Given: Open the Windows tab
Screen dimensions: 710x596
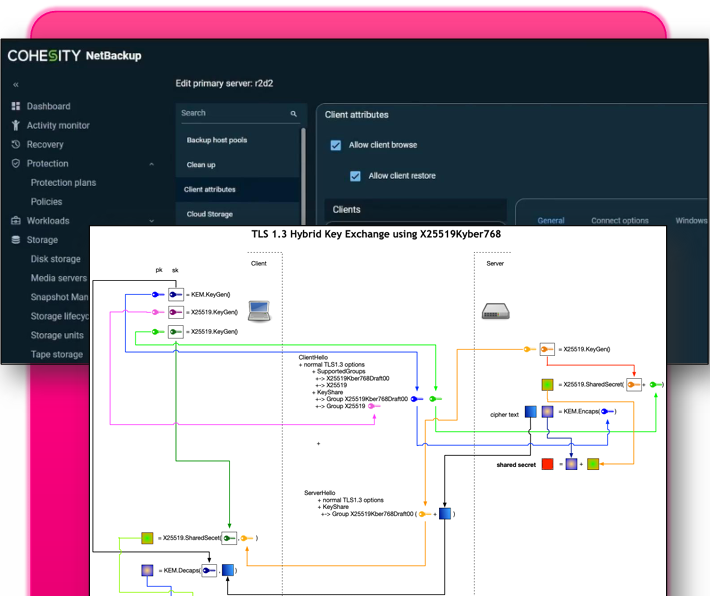Looking at the screenshot, I should pyautogui.click(x=691, y=221).
